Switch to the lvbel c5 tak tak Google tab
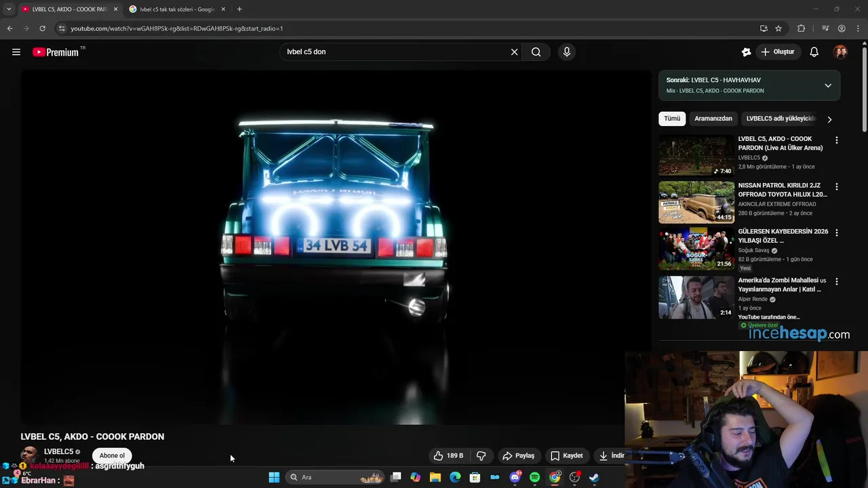This screenshot has height=488, width=868. pos(176,9)
